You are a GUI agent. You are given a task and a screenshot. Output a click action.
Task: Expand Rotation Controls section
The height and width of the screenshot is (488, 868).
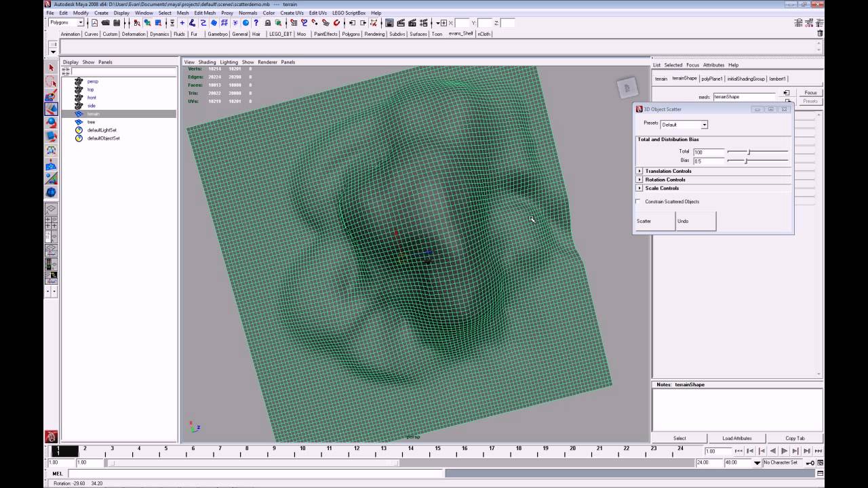(x=639, y=180)
